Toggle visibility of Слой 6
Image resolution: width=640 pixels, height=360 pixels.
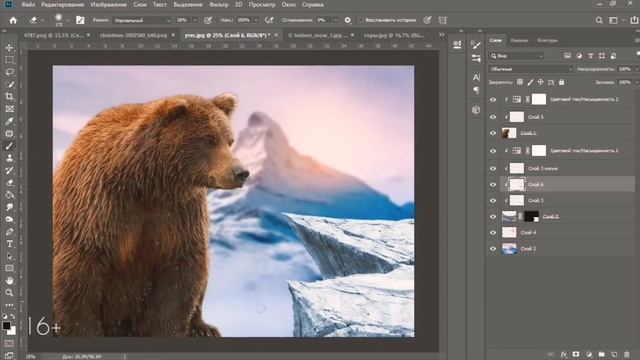493,184
